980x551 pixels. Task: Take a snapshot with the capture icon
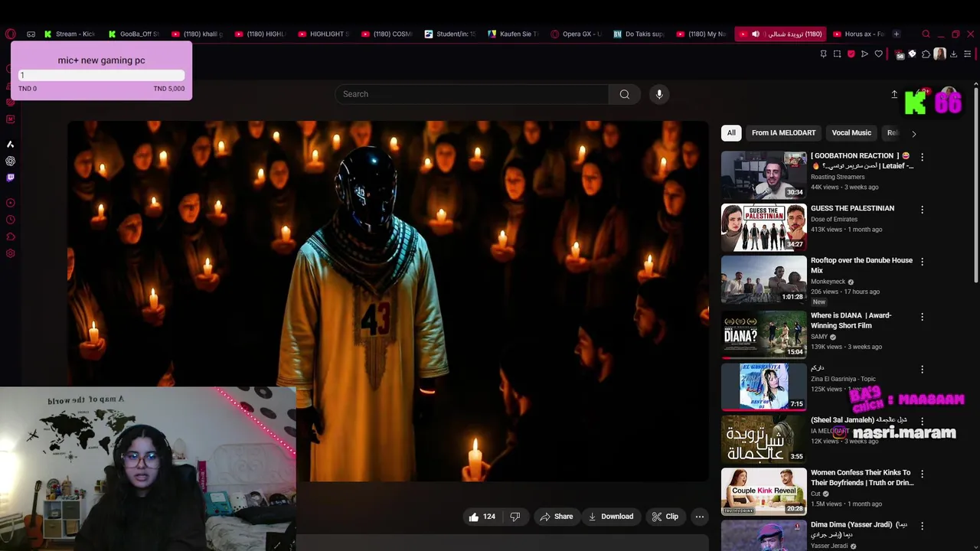(x=837, y=54)
